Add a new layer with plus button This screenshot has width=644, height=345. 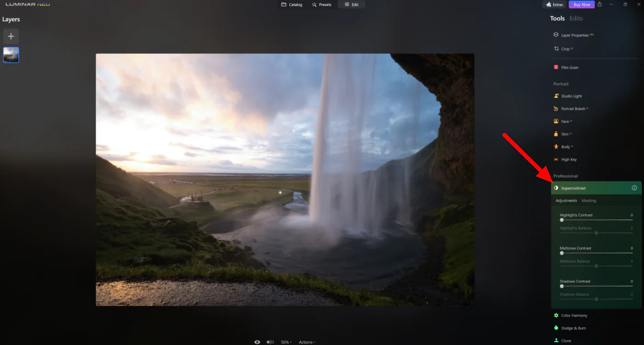(x=11, y=36)
